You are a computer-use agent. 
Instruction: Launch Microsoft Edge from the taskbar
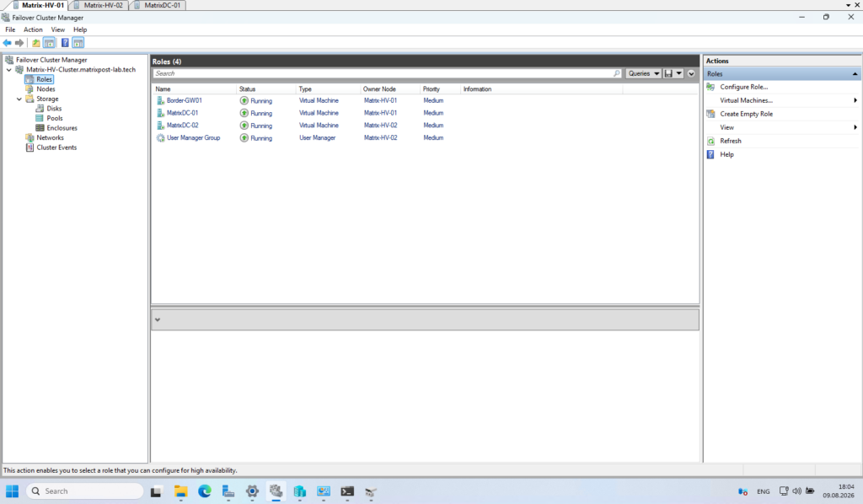[x=204, y=491]
